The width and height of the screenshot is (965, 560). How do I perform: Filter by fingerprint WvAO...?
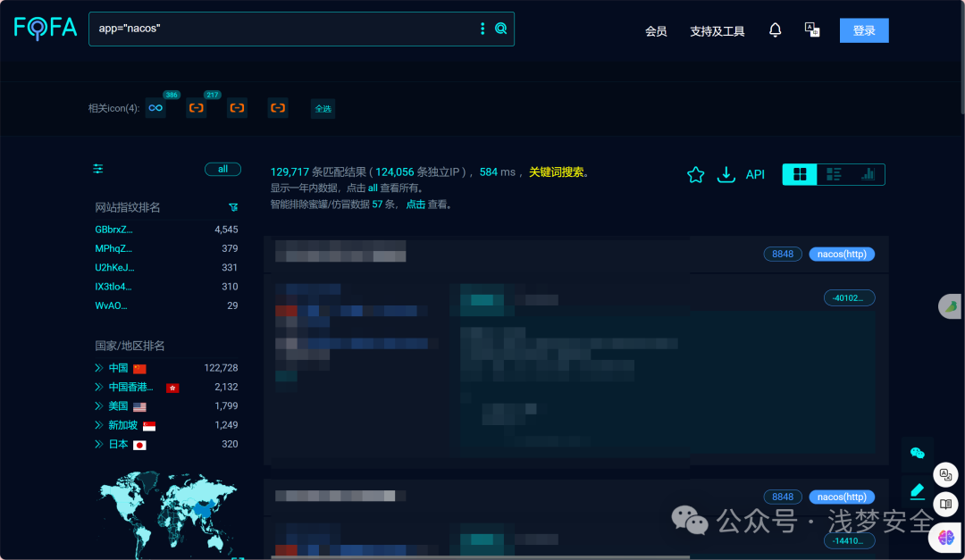(112, 305)
